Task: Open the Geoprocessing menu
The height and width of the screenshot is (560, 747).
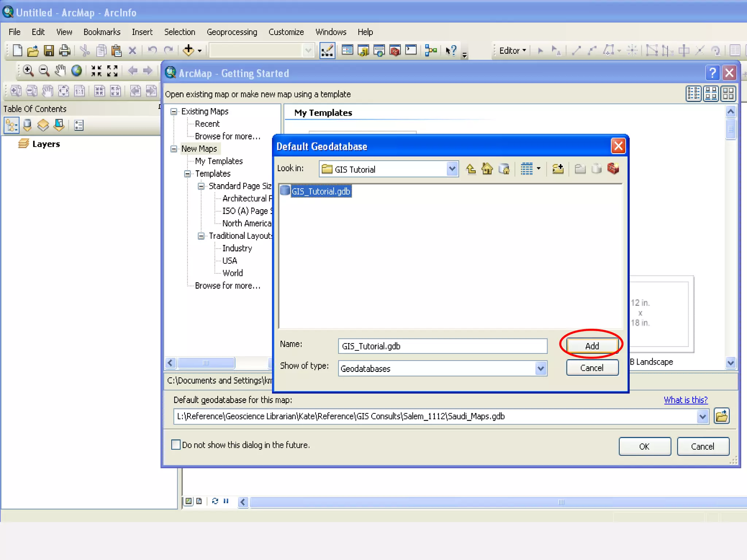Action: point(232,32)
